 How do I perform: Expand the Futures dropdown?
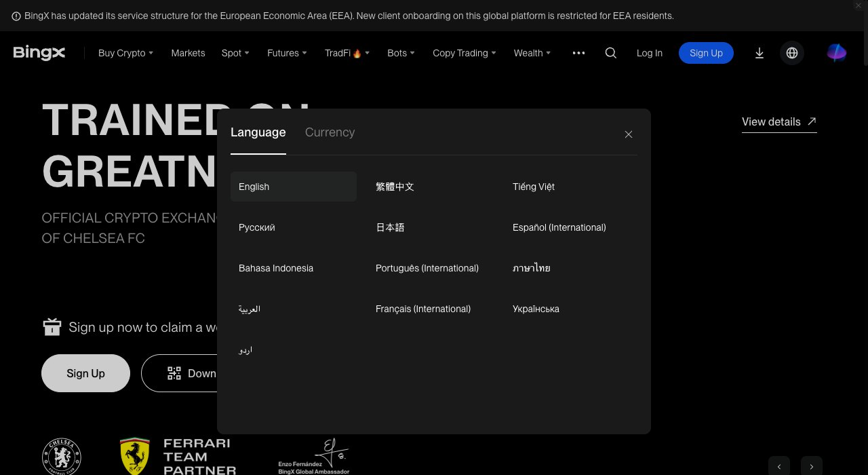[288, 53]
